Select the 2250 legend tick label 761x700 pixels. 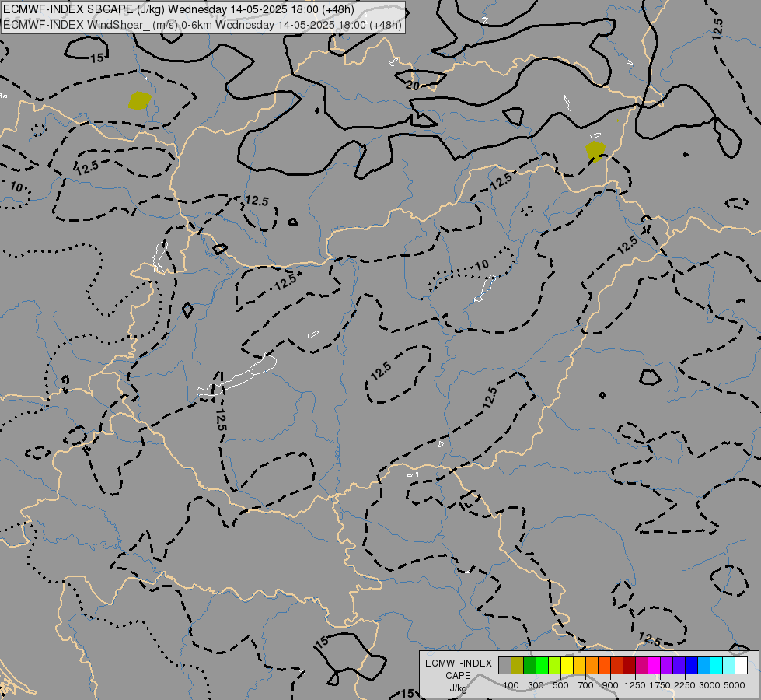(686, 685)
